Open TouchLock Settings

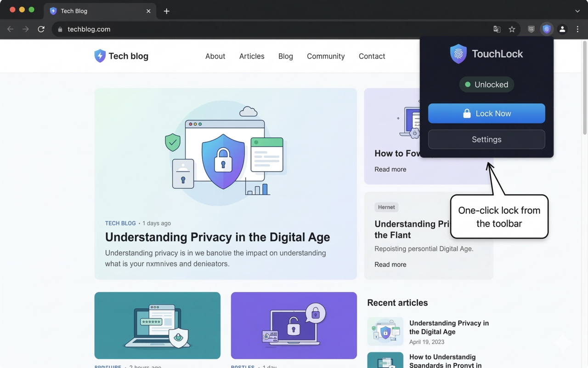pyautogui.click(x=486, y=139)
